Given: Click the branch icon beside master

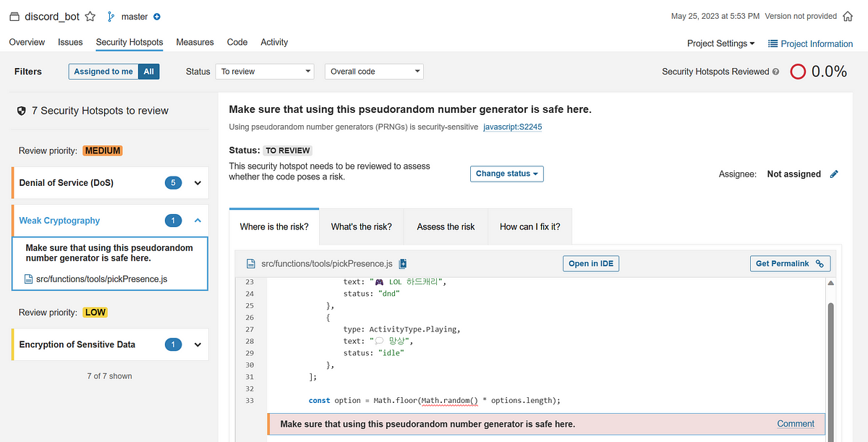Looking at the screenshot, I should 111,15.
